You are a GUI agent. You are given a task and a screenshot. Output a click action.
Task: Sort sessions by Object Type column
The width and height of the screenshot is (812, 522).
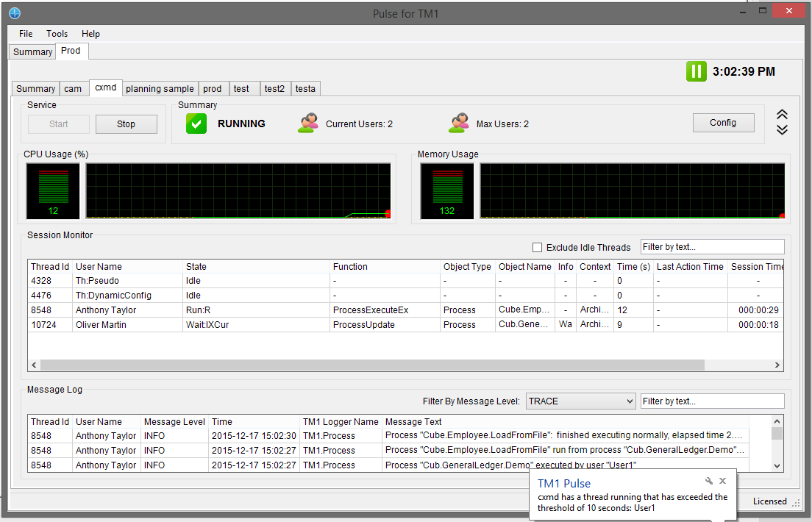click(468, 267)
